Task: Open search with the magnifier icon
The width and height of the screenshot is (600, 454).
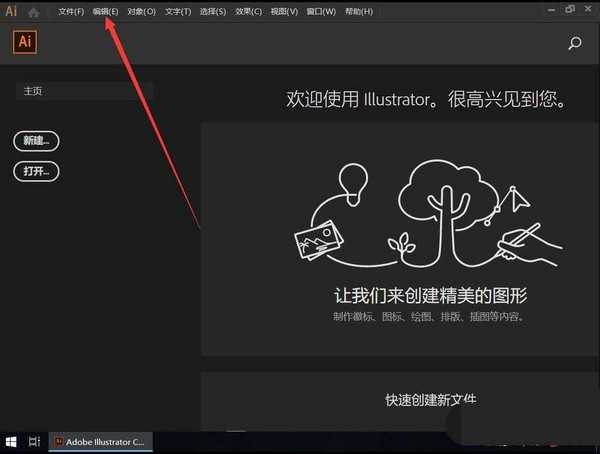Action: pyautogui.click(x=575, y=43)
